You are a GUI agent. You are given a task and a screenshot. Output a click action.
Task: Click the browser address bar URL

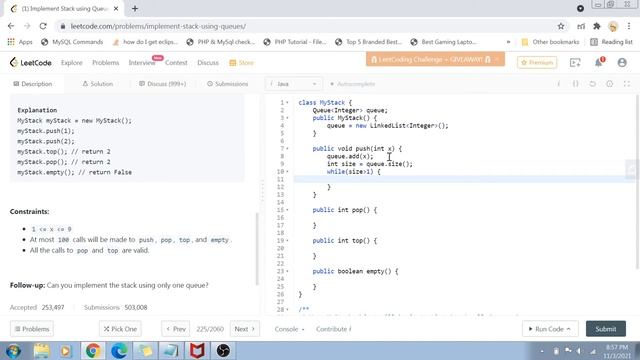pyautogui.click(x=158, y=26)
